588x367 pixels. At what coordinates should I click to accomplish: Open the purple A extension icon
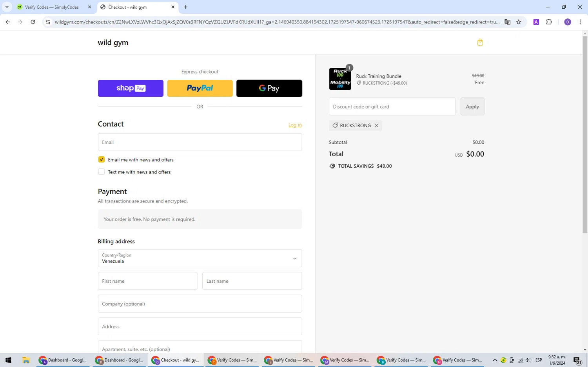tap(536, 22)
